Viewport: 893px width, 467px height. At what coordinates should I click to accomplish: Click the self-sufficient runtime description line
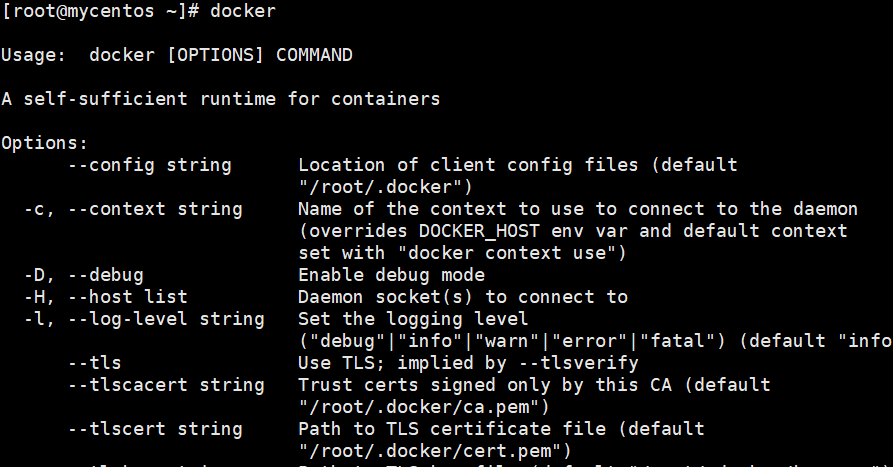(x=221, y=99)
